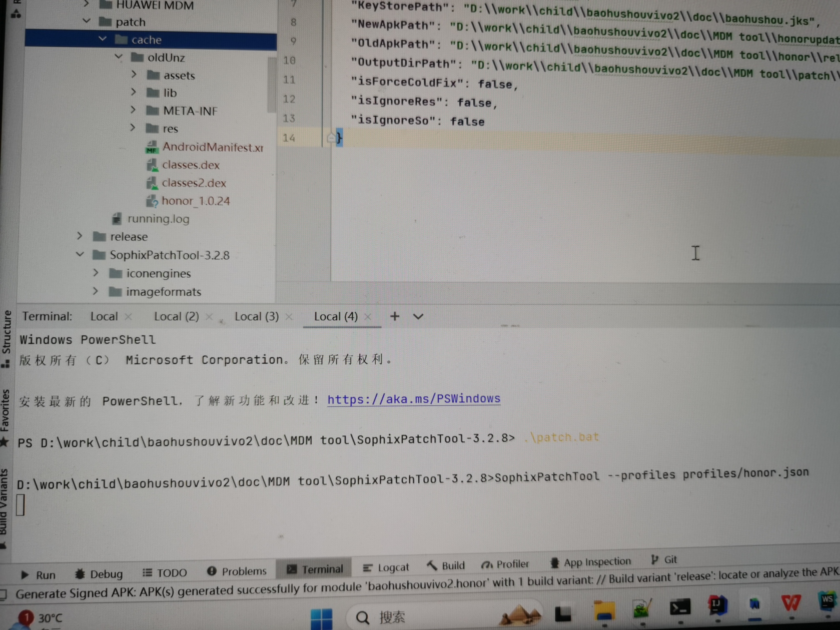Open the aka.ms/PSWindows link
840x630 pixels.
pyautogui.click(x=413, y=399)
